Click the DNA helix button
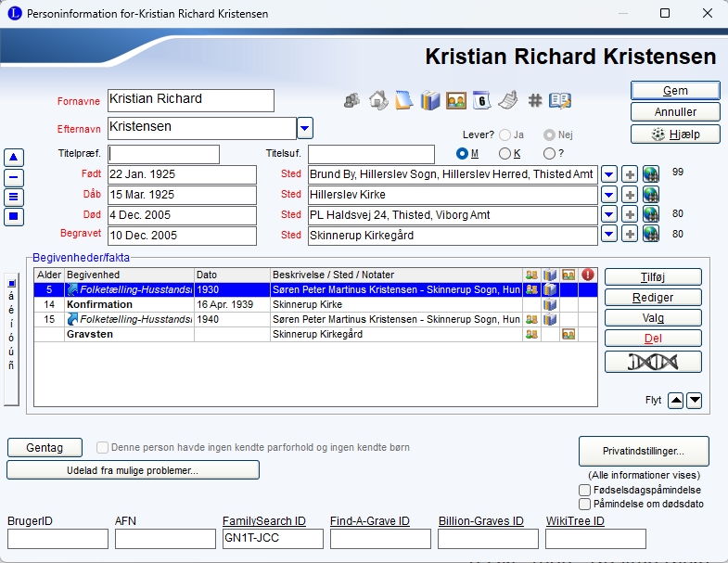The width and height of the screenshot is (728, 563). [x=653, y=362]
